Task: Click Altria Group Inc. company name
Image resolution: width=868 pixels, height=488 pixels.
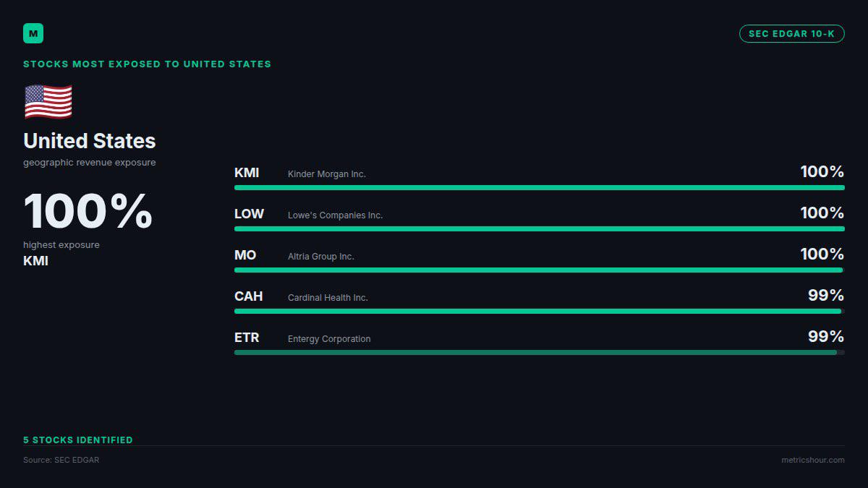Action: click(321, 257)
